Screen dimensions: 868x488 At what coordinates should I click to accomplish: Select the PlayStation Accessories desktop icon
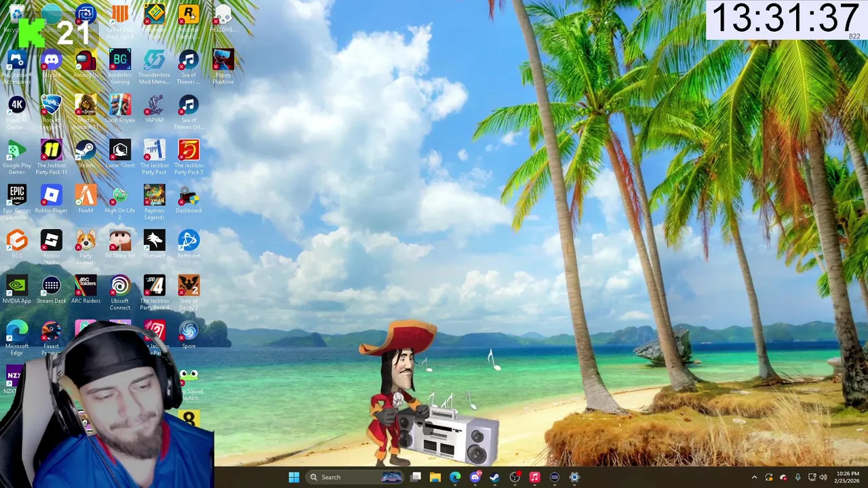(x=17, y=68)
